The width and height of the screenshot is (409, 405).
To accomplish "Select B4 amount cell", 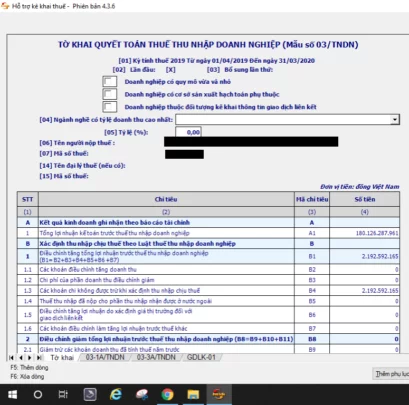I will (x=364, y=291).
